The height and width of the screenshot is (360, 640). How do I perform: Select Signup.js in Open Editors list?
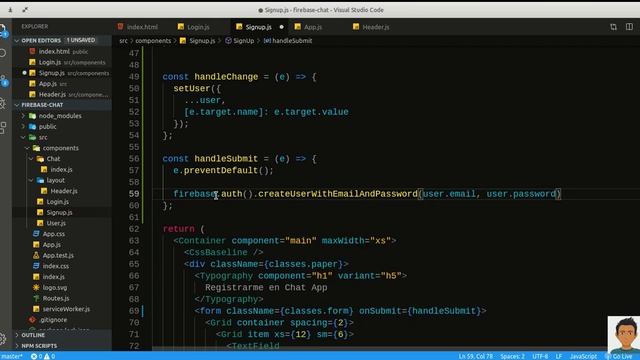pyautogui.click(x=51, y=73)
